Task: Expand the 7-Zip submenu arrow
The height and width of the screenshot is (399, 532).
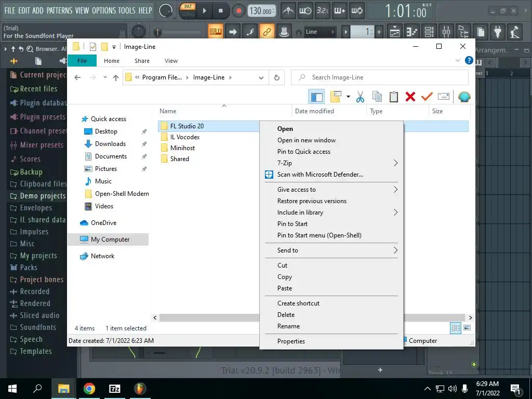Action: click(x=395, y=163)
